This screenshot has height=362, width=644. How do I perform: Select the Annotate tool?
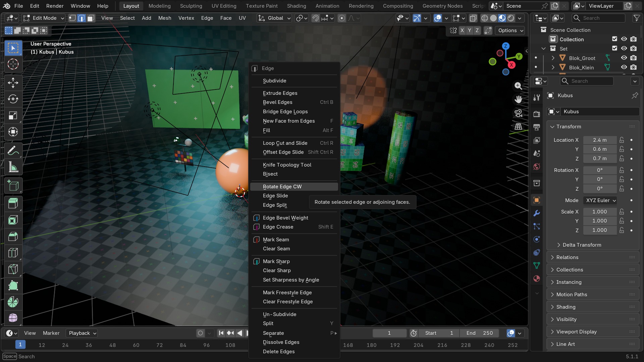[13, 151]
